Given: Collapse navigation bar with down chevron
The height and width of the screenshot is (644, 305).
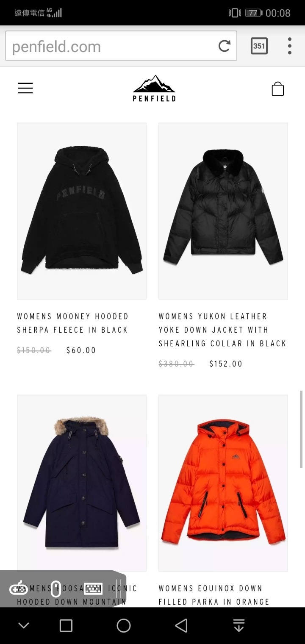Looking at the screenshot, I should click(x=24, y=625).
